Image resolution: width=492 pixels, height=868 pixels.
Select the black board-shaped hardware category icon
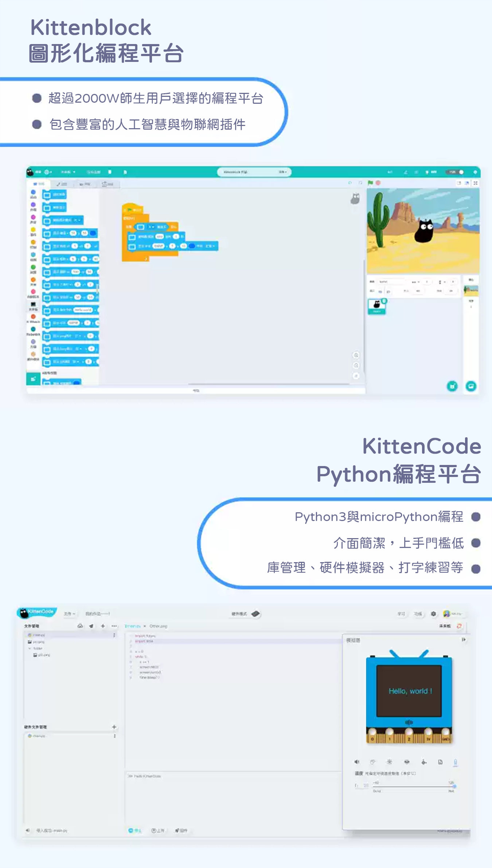[x=33, y=304]
